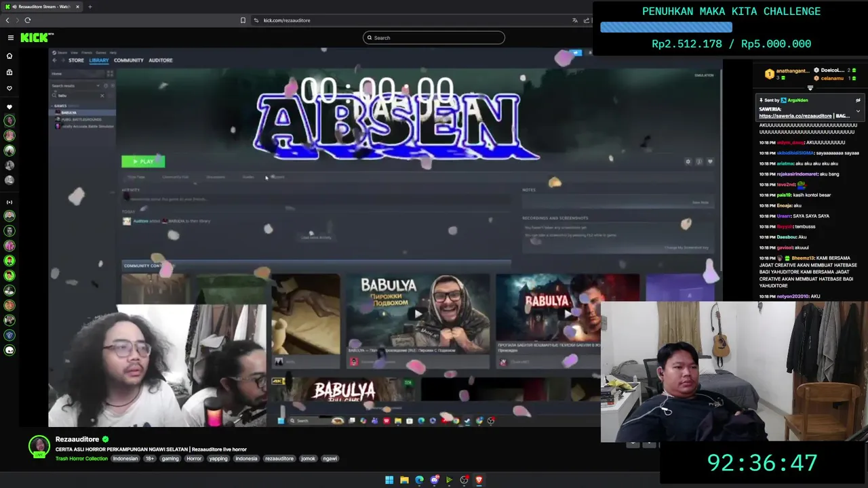
Task: Click chat username Daesbou
Action: click(787, 237)
